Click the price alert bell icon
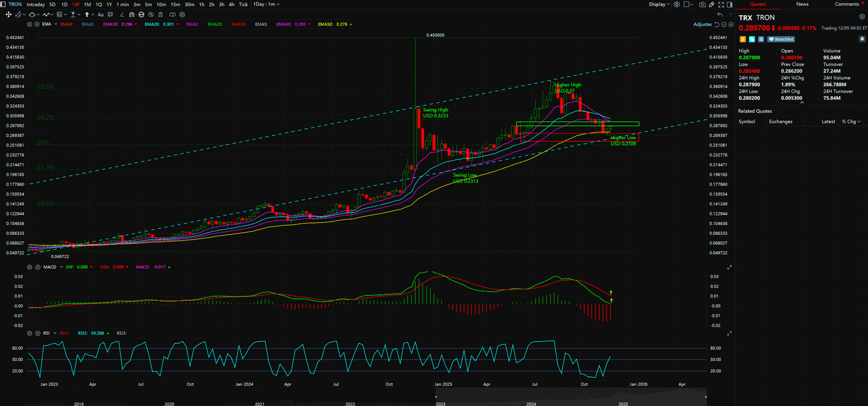Viewport: 868px width, 406px height. [861, 39]
